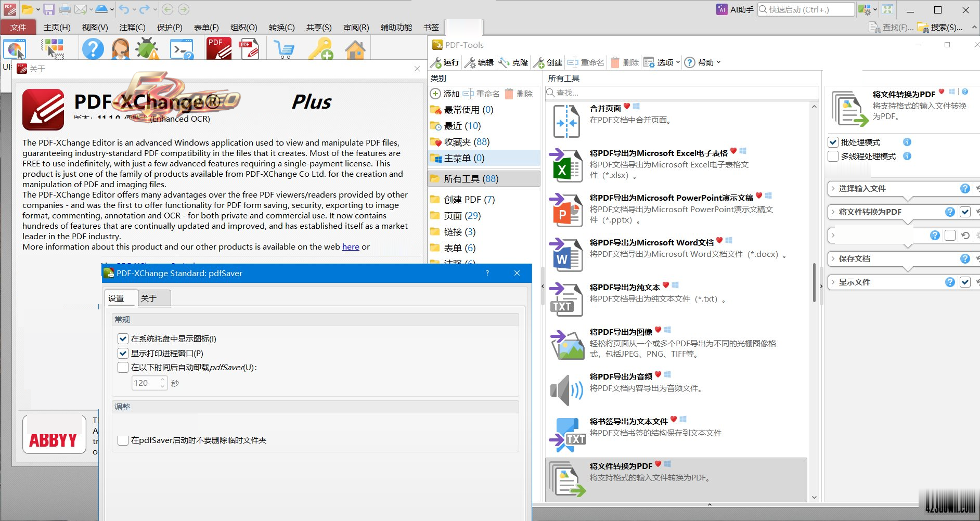This screenshot has width=980, height=521.
Task: Select the export PDF to image icon
Action: click(x=567, y=345)
